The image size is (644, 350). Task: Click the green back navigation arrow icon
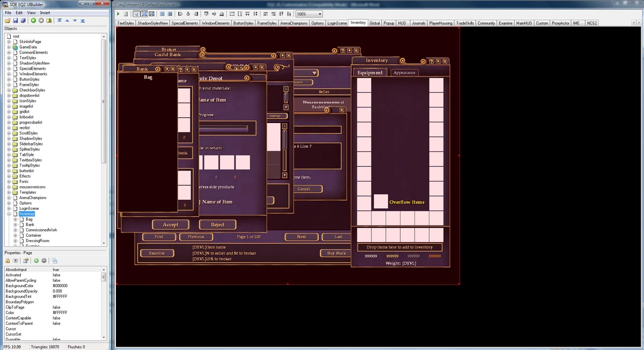point(33,20)
